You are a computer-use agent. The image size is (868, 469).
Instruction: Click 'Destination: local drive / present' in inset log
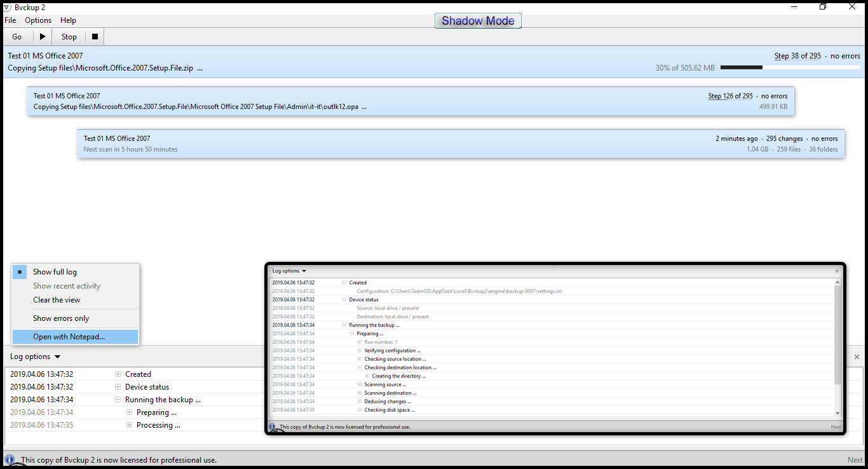[393, 316]
